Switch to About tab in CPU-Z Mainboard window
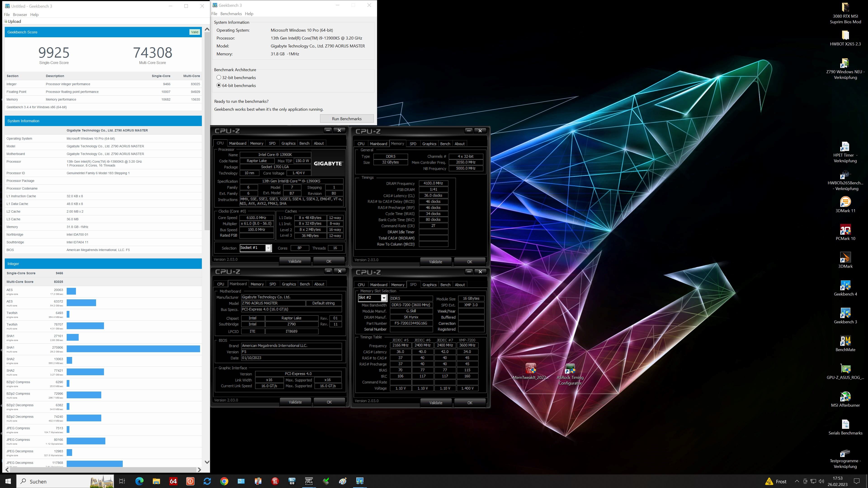The height and width of the screenshot is (488, 868). [x=319, y=284]
